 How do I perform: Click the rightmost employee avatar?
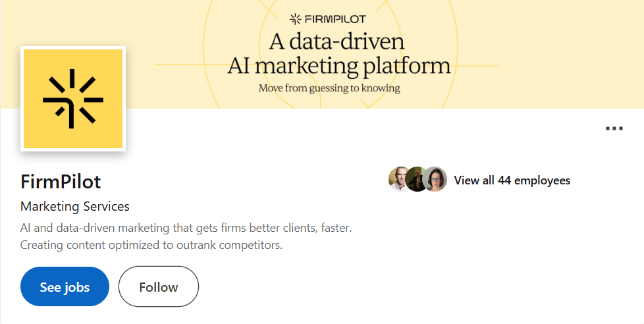[x=435, y=179]
